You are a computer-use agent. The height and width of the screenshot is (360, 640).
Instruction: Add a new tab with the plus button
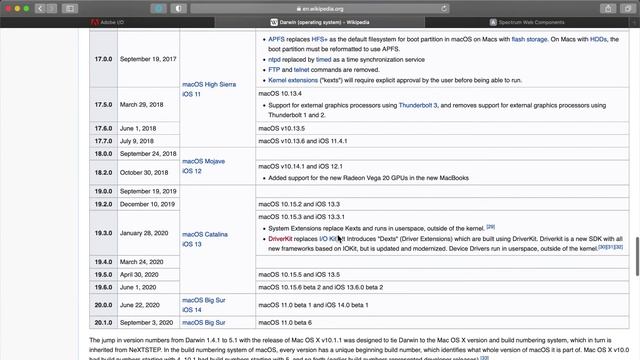[635, 22]
